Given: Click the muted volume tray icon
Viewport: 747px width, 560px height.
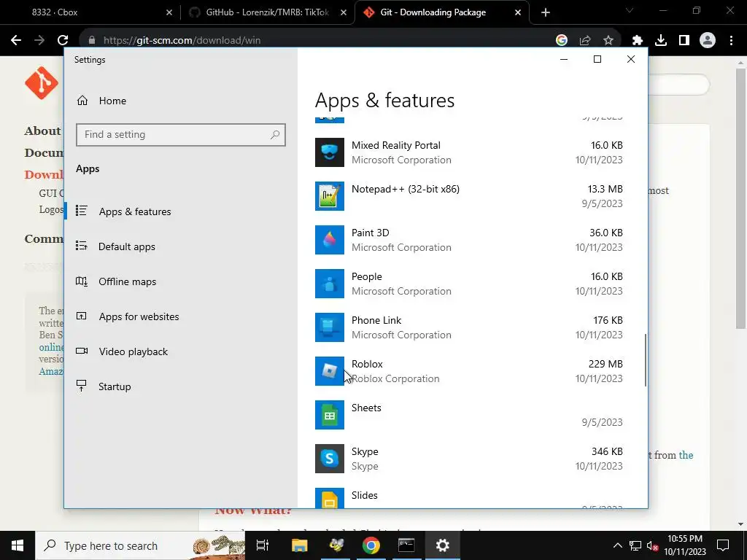Looking at the screenshot, I should (x=652, y=545).
